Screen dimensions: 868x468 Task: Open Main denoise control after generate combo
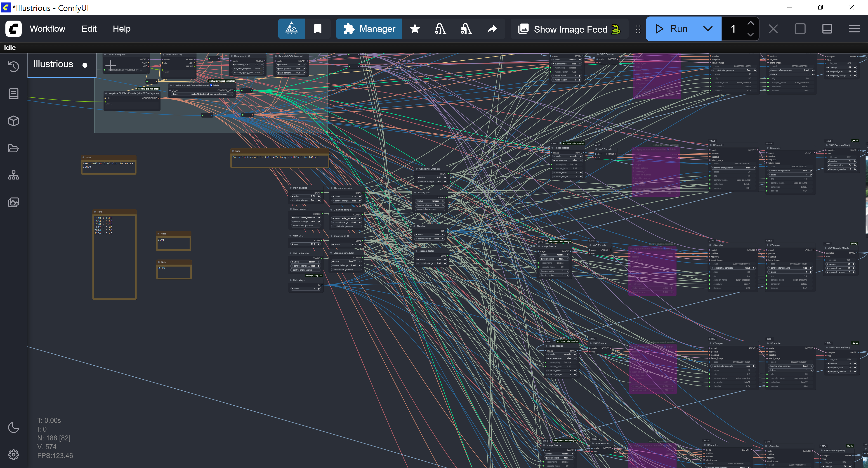point(306,200)
